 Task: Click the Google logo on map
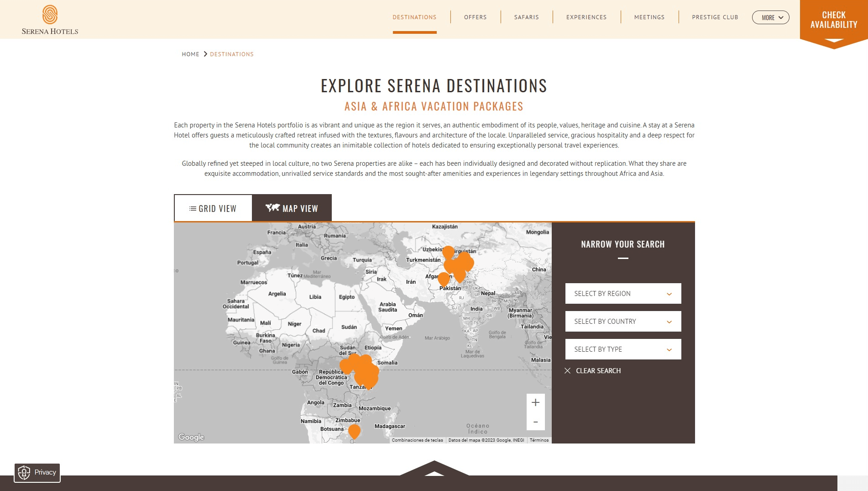tap(191, 437)
